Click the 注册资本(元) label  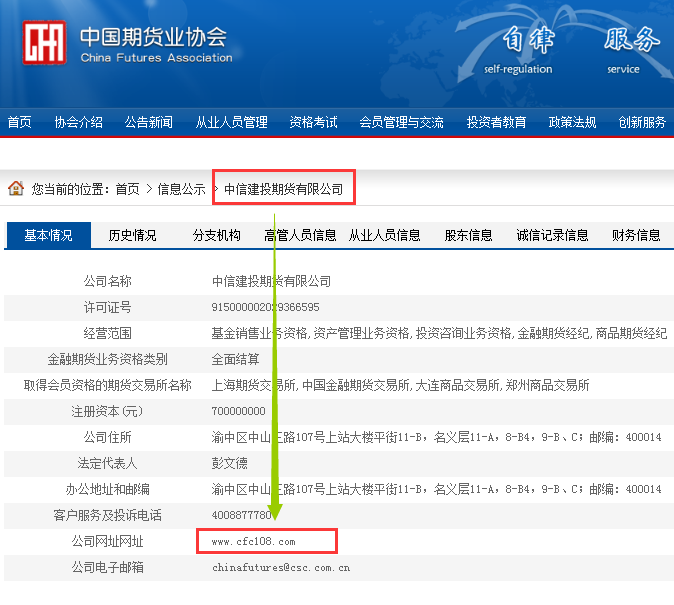[x=107, y=411]
